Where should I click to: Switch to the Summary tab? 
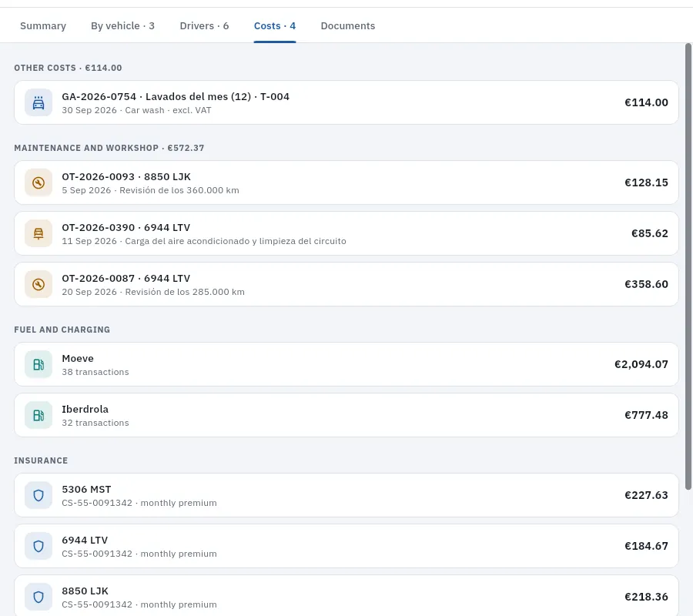(x=43, y=25)
